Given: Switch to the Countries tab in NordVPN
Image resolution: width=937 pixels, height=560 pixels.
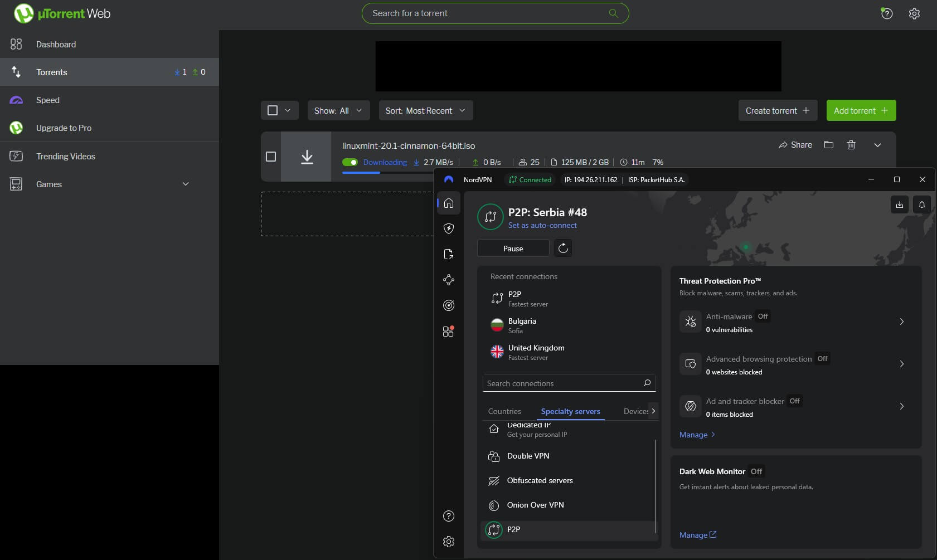Looking at the screenshot, I should click(x=504, y=411).
